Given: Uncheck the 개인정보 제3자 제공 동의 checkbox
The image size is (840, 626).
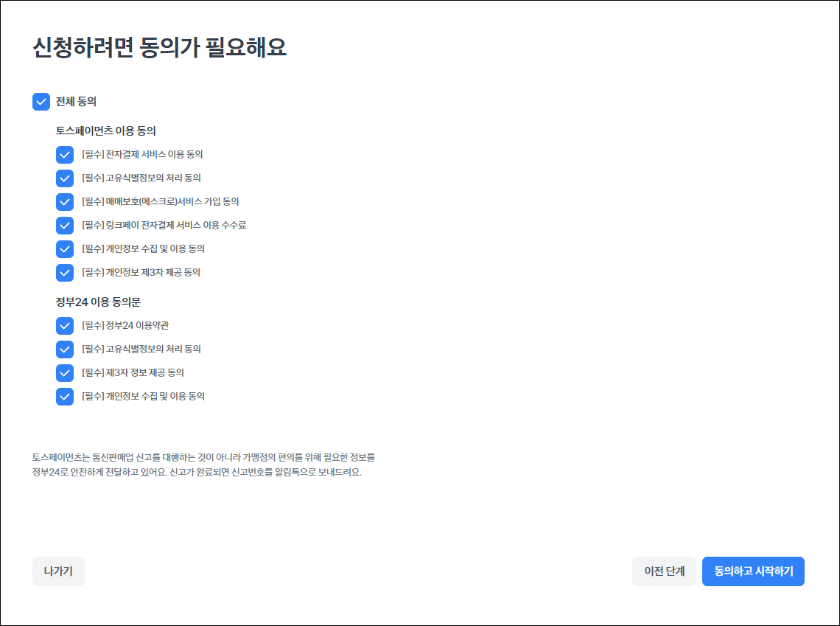Looking at the screenshot, I should [x=65, y=273].
